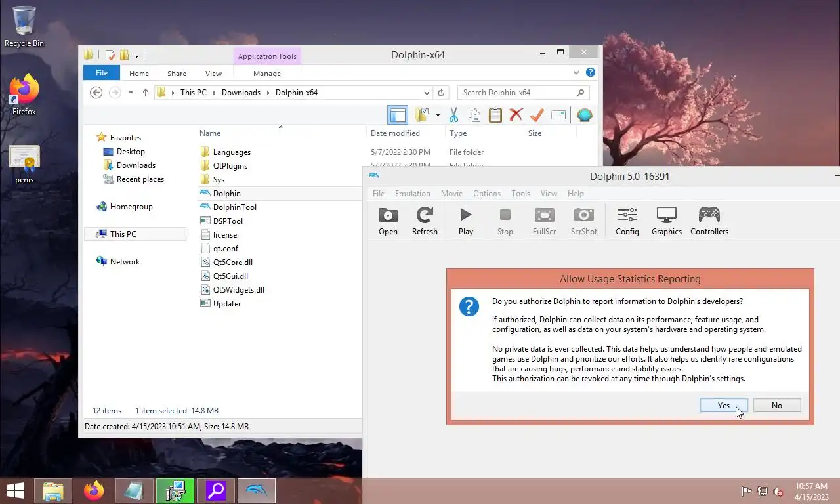Click This PC in the address breadcrumb

point(194,93)
